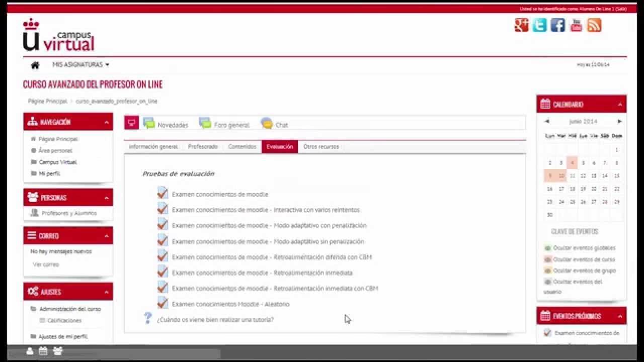This screenshot has width=644, height=362.
Task: Click the group users icon in bottom dock
Action: tap(58, 351)
